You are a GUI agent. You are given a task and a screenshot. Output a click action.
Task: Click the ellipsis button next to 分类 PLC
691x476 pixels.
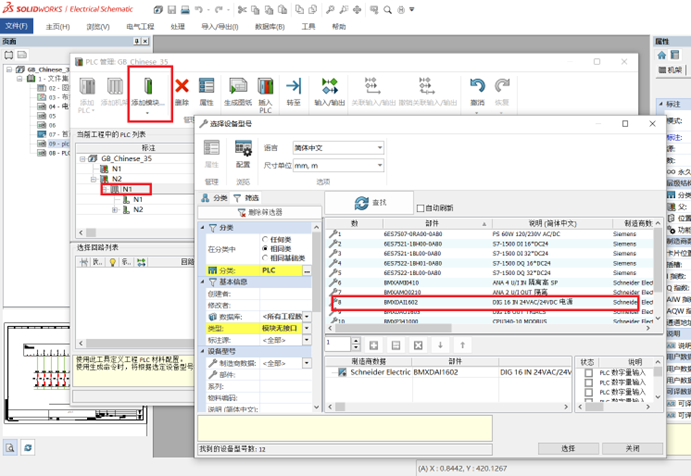coord(307,270)
